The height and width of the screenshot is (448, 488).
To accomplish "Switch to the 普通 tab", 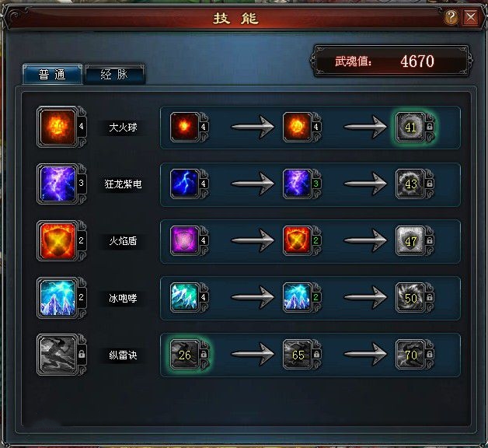I will [52, 75].
